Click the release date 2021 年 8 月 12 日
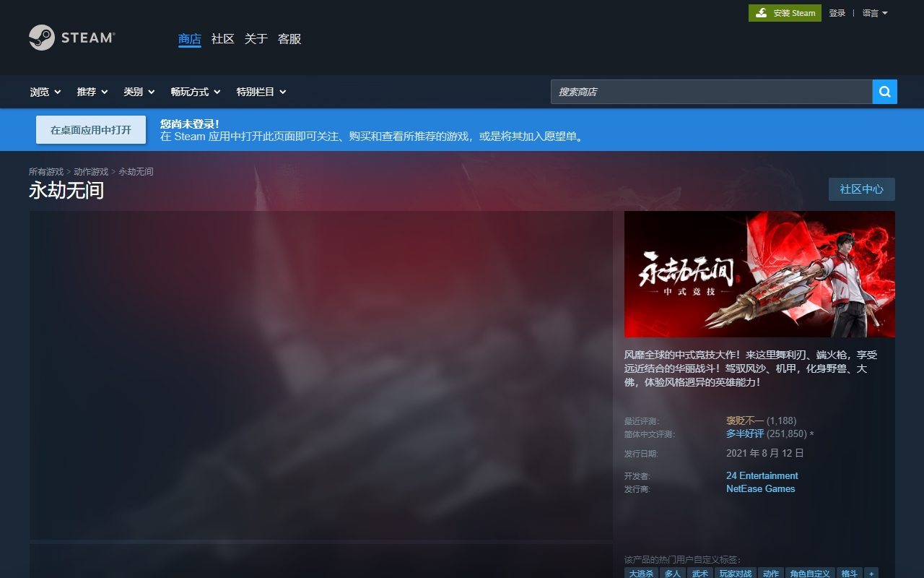 [x=764, y=453]
